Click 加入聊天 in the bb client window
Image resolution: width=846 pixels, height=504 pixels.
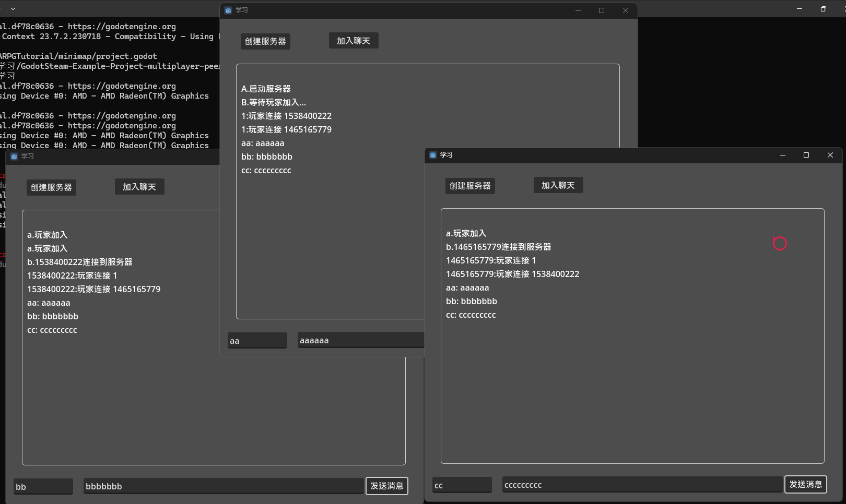coord(139,187)
